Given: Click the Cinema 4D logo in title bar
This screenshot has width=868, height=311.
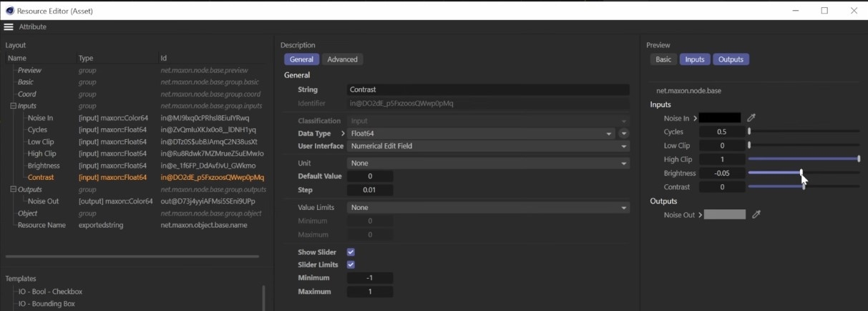Looking at the screenshot, I should point(9,11).
